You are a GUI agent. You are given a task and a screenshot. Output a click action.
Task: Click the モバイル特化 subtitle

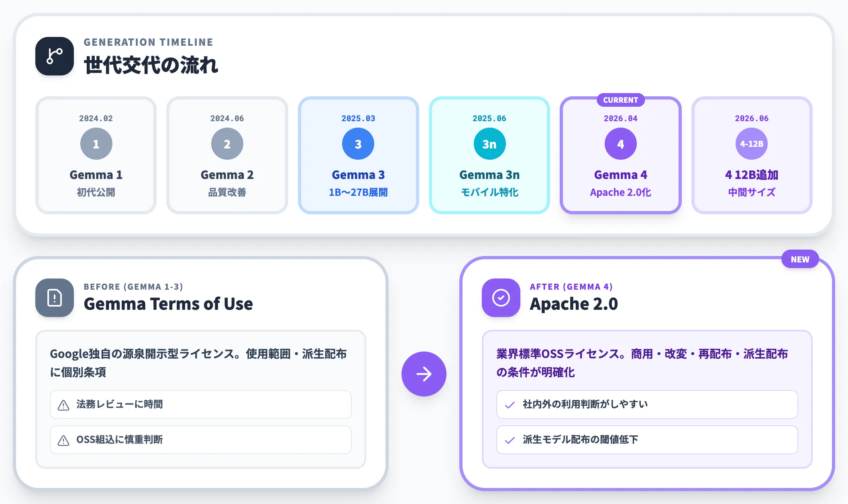[489, 193]
